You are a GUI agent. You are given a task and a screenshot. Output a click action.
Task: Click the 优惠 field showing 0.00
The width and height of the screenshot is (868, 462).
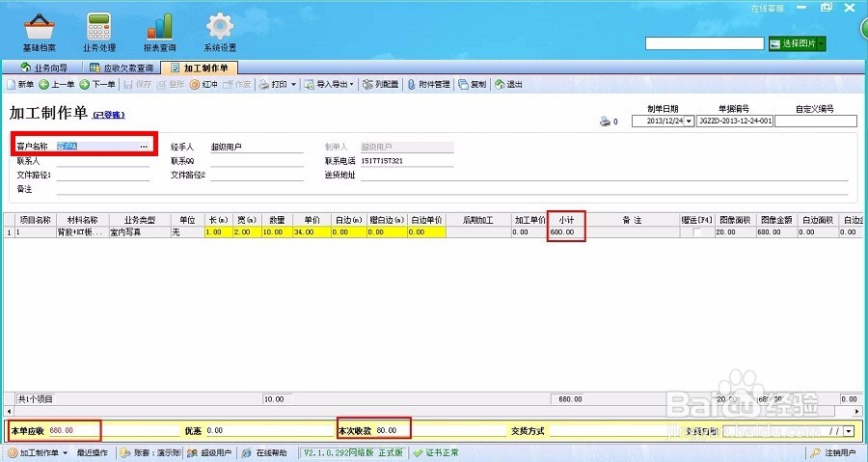(x=270, y=430)
